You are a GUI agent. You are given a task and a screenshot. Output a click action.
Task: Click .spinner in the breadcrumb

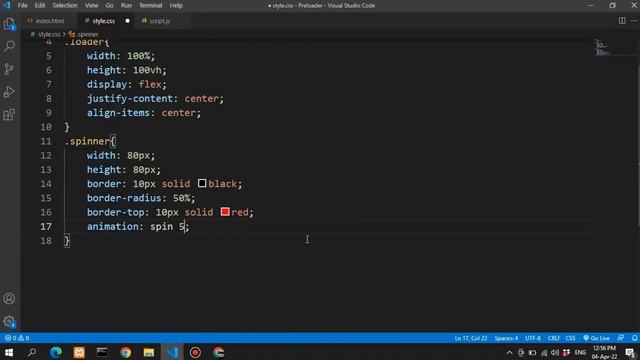[x=88, y=35]
